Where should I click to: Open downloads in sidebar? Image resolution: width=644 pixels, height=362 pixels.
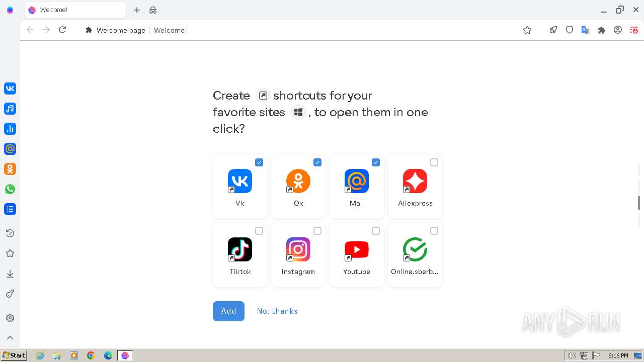coord(10,274)
